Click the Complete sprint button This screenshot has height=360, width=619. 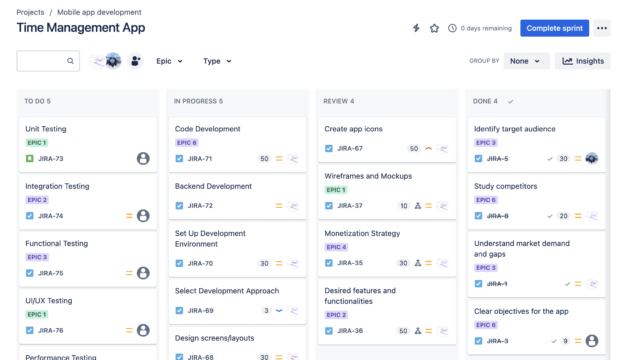(x=554, y=28)
